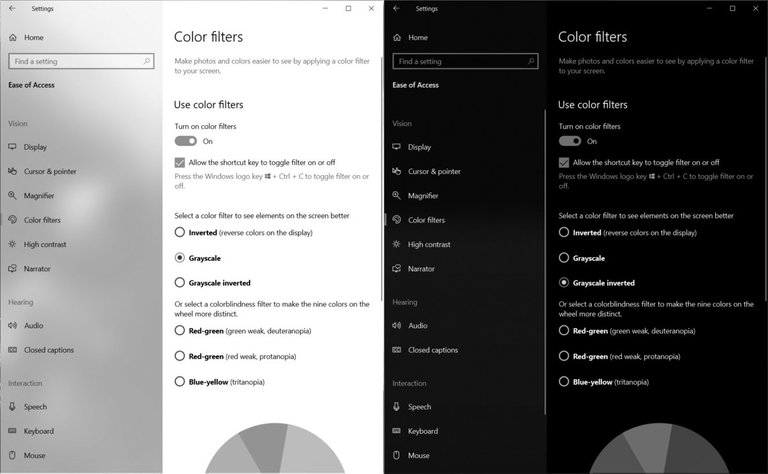The image size is (768, 474).
Task: Open Narrator label in dark window sidebar
Action: click(x=421, y=269)
